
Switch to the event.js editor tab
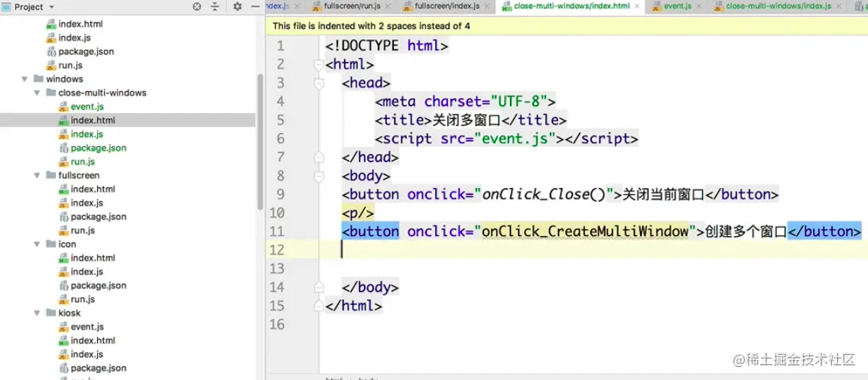(678, 6)
